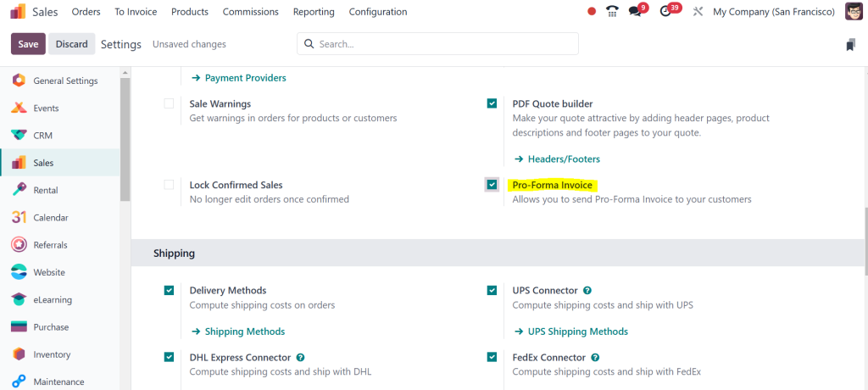Image resolution: width=868 pixels, height=390 pixels.
Task: Open the Orders menu
Action: pyautogui.click(x=86, y=12)
